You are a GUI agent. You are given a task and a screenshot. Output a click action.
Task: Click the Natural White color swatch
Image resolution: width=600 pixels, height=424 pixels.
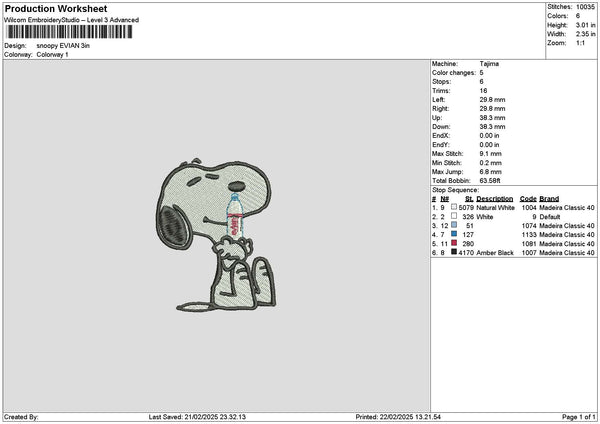[454, 207]
